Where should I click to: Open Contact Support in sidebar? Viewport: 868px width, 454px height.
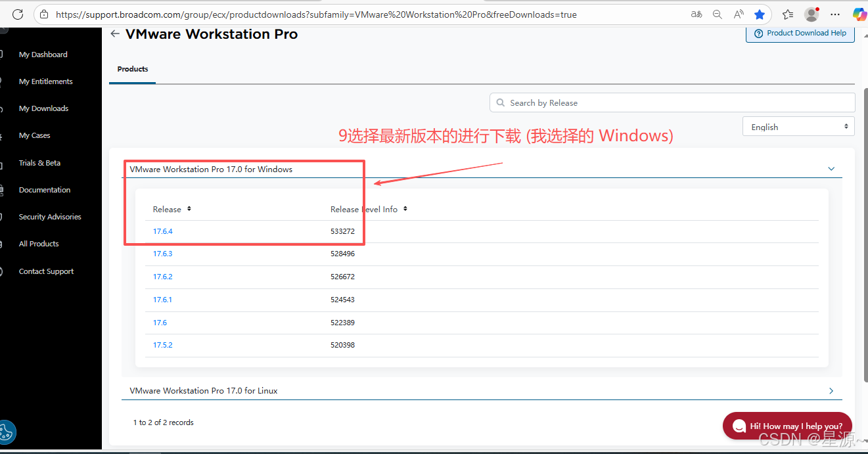46,271
